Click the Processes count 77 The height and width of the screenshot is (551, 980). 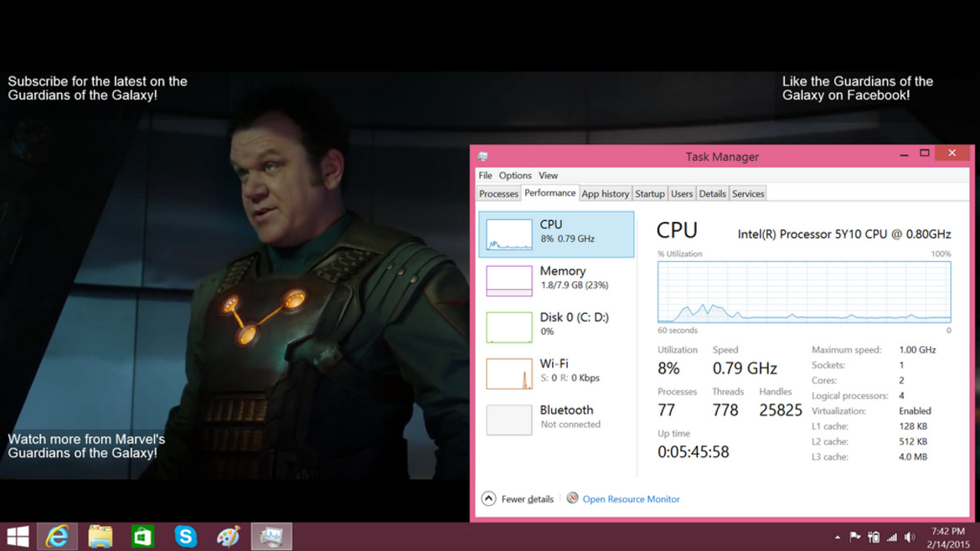pyautogui.click(x=666, y=410)
